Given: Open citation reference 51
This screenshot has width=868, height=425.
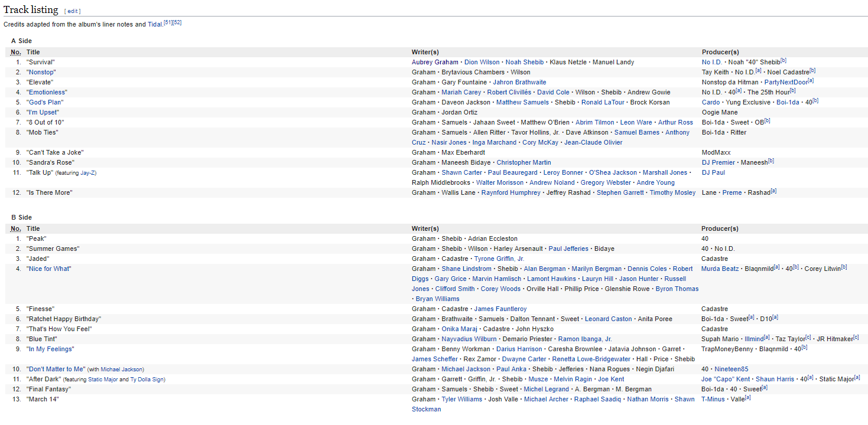Looking at the screenshot, I should [168, 22].
